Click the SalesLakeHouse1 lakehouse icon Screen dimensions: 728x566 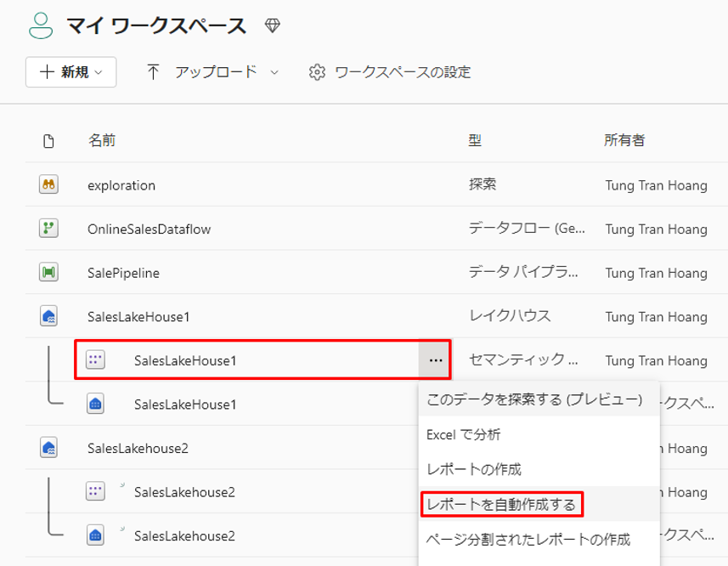(x=48, y=317)
